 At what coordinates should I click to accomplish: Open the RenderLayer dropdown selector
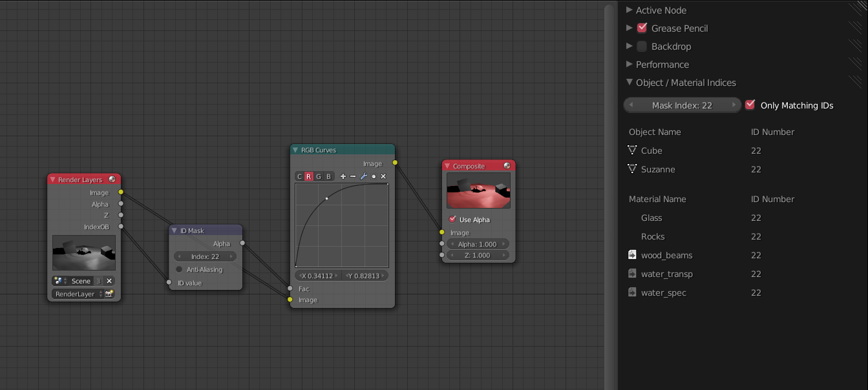[x=77, y=294]
